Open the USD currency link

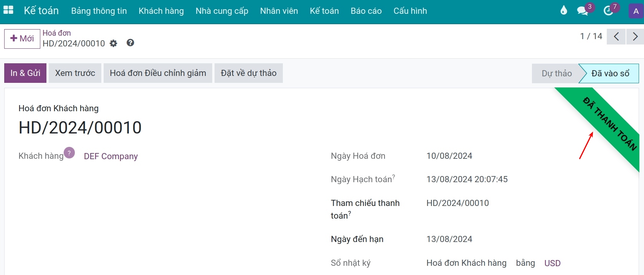click(552, 263)
